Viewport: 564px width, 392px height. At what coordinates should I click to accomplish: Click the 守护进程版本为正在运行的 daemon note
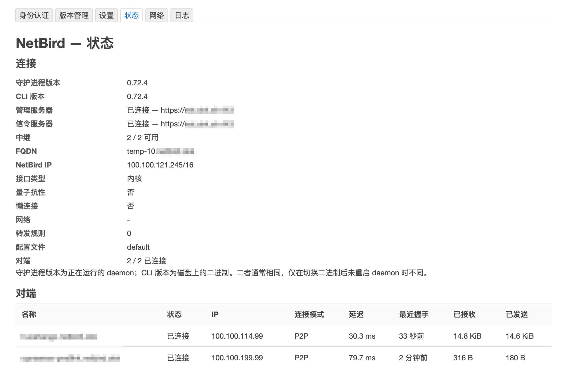tap(222, 273)
